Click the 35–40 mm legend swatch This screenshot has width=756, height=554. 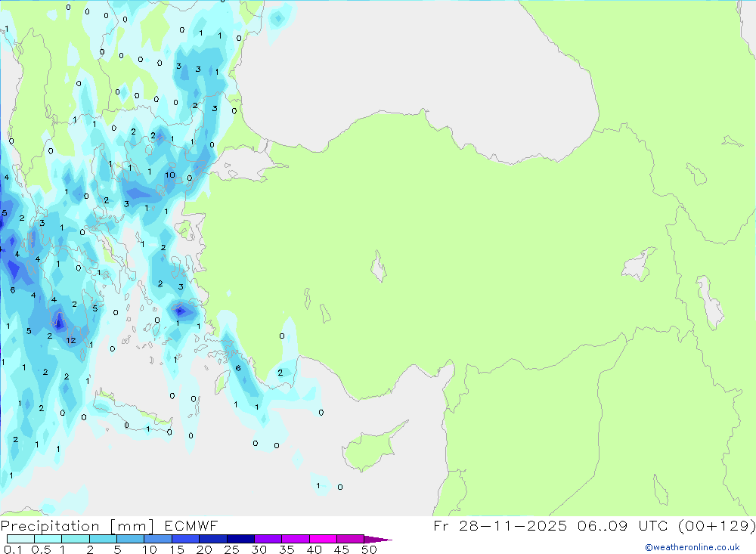[295, 539]
